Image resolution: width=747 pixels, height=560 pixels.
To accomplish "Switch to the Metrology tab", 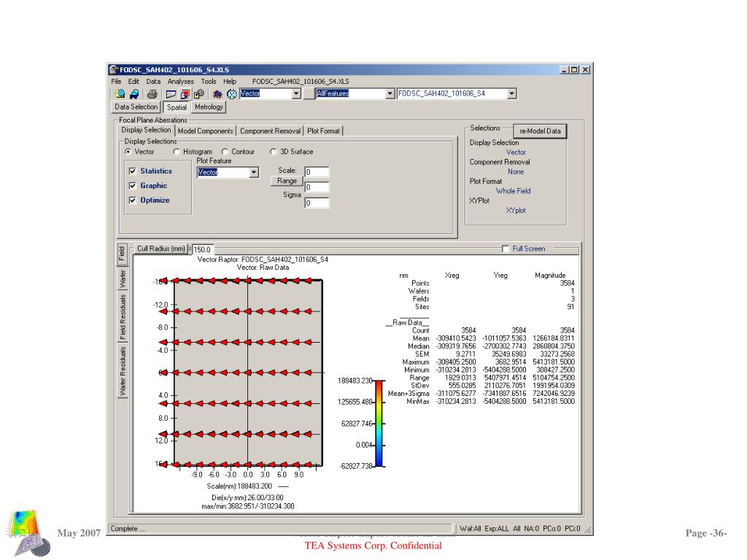I will [209, 107].
